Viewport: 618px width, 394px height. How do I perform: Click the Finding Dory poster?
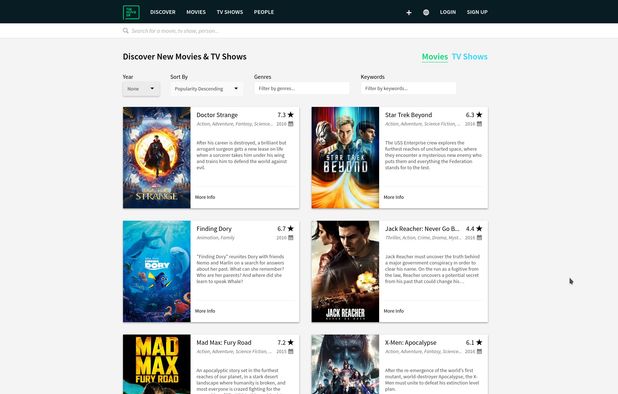click(156, 271)
